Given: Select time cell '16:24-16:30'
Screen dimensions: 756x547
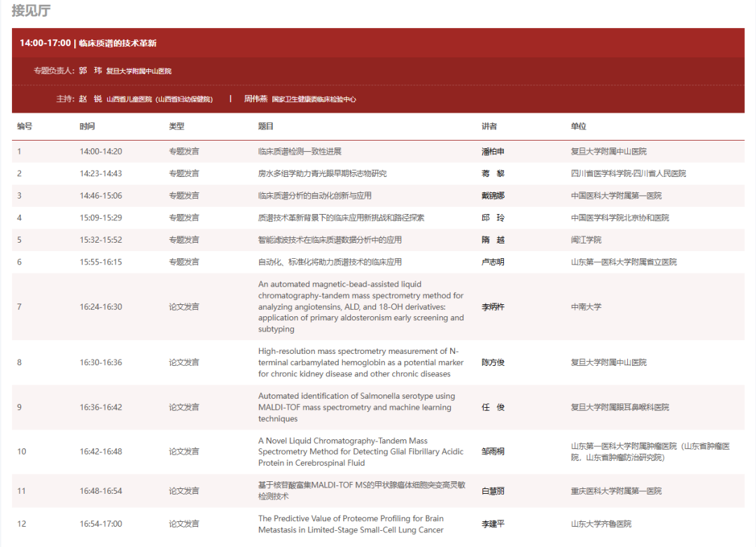Looking at the screenshot, I should (x=101, y=307).
